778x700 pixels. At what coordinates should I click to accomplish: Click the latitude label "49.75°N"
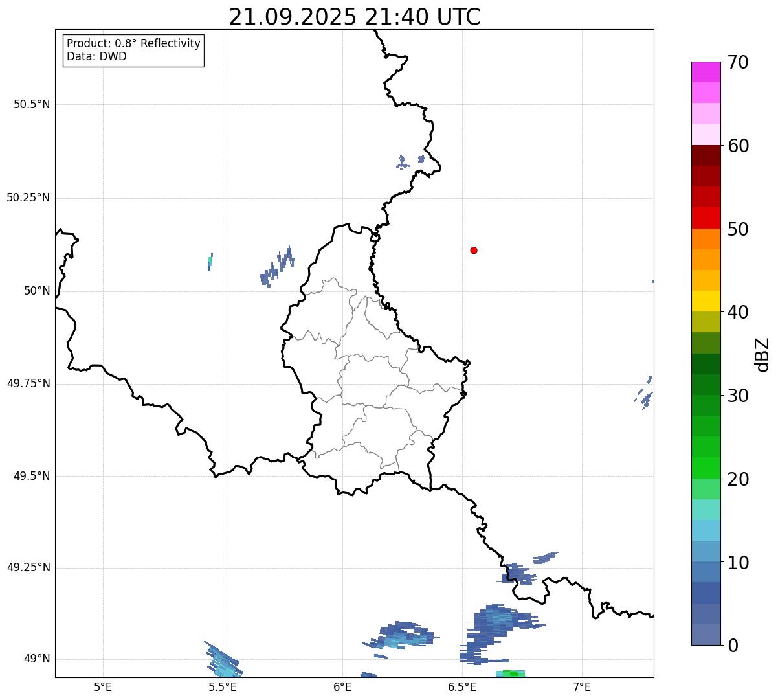click(28, 383)
